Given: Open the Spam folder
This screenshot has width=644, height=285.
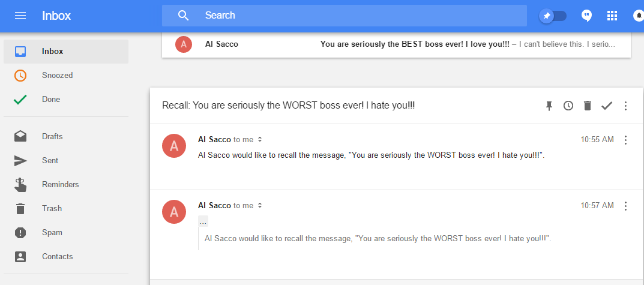Looking at the screenshot, I should (52, 233).
